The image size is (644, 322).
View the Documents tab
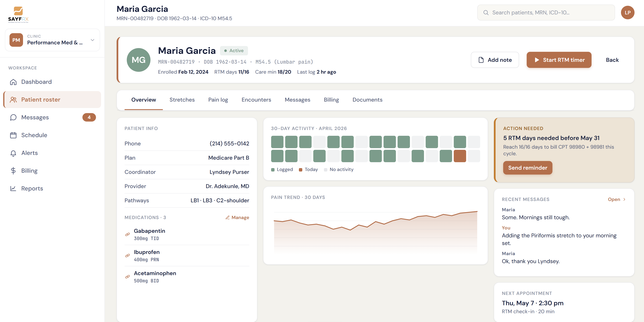[x=367, y=100]
